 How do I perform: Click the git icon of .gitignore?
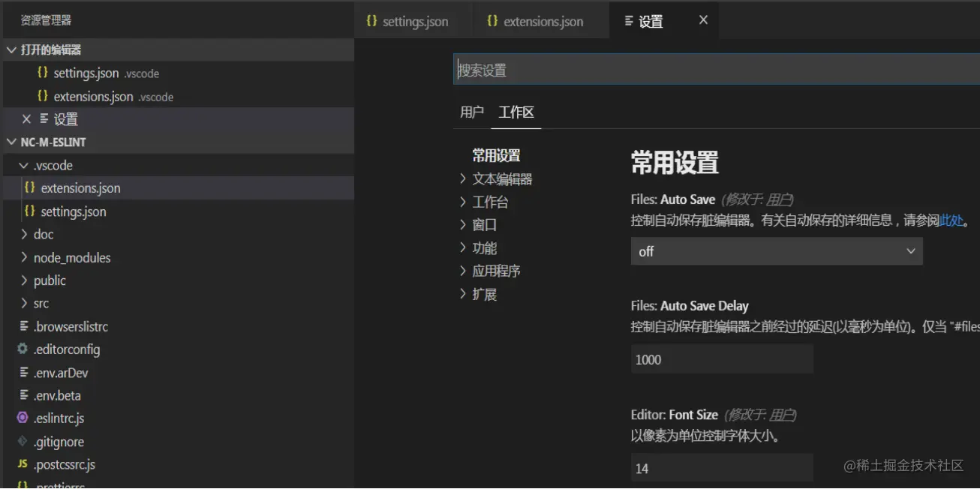23,441
